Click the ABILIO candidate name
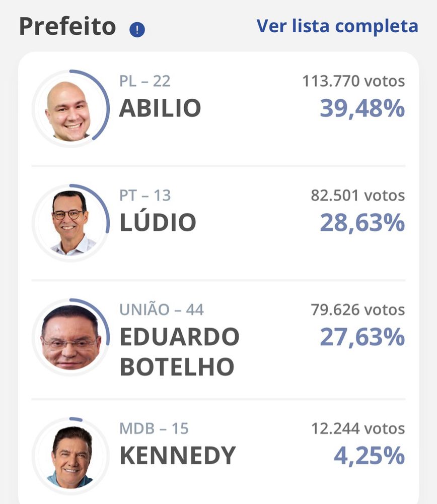 click(160, 108)
